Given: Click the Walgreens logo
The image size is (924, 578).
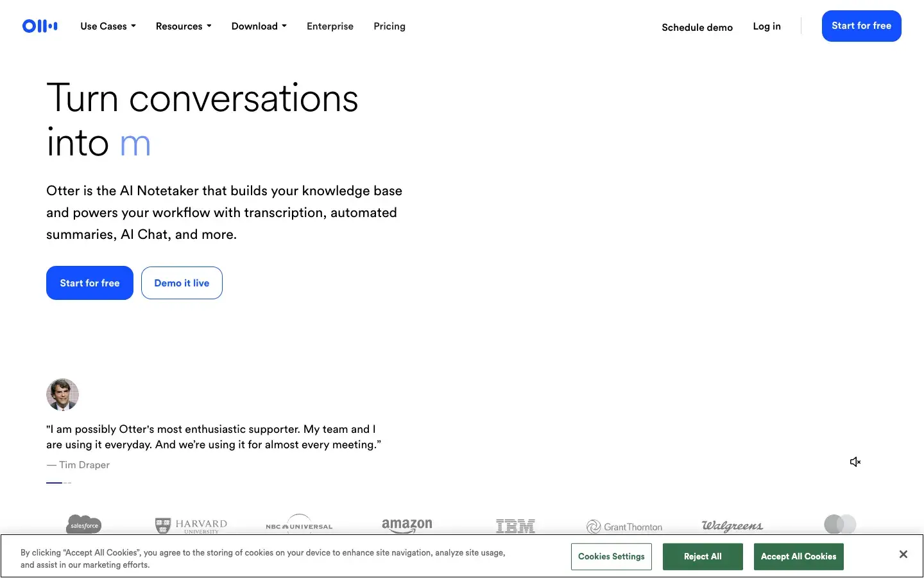Looking at the screenshot, I should pyautogui.click(x=732, y=526).
